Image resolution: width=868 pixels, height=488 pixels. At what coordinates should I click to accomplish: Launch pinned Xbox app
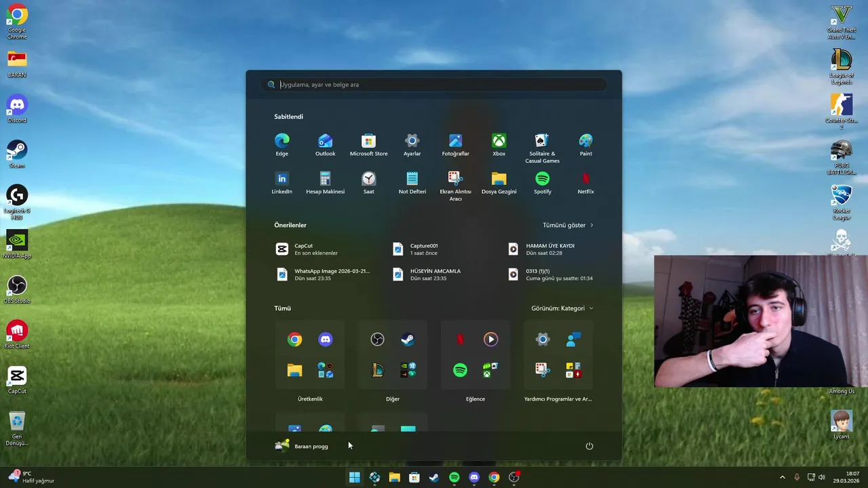coord(499,145)
